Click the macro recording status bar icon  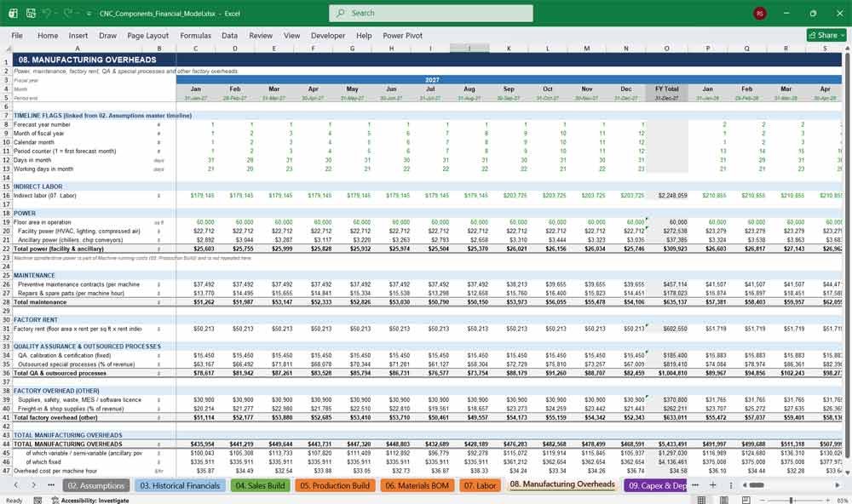37,501
